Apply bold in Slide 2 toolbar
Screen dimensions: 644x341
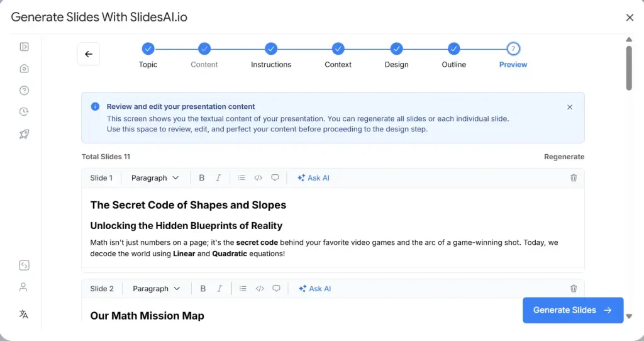[x=203, y=289]
